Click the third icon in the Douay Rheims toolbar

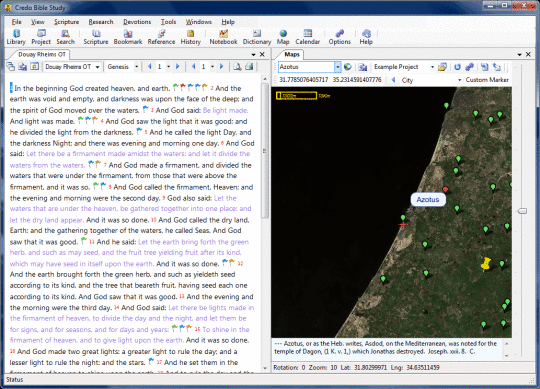pos(34,66)
